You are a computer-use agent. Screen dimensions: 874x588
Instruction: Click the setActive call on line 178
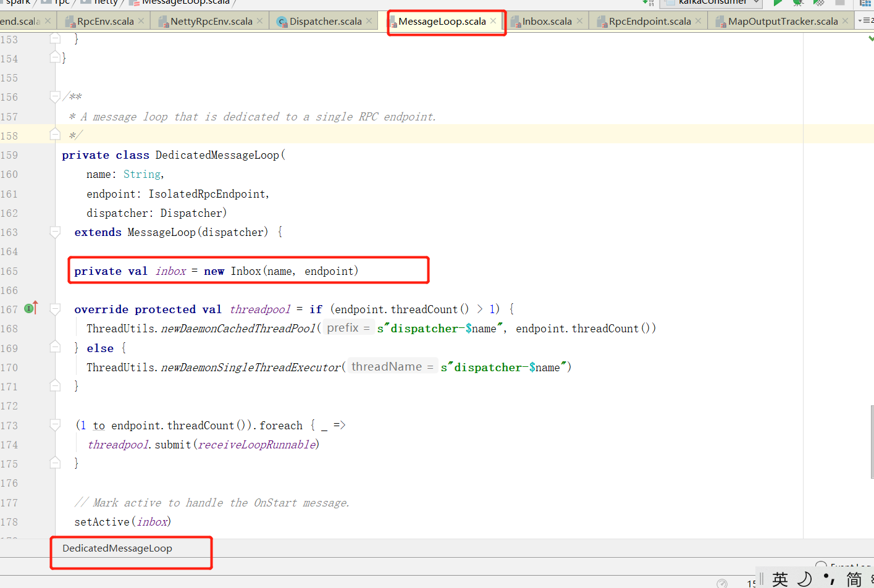(x=102, y=522)
